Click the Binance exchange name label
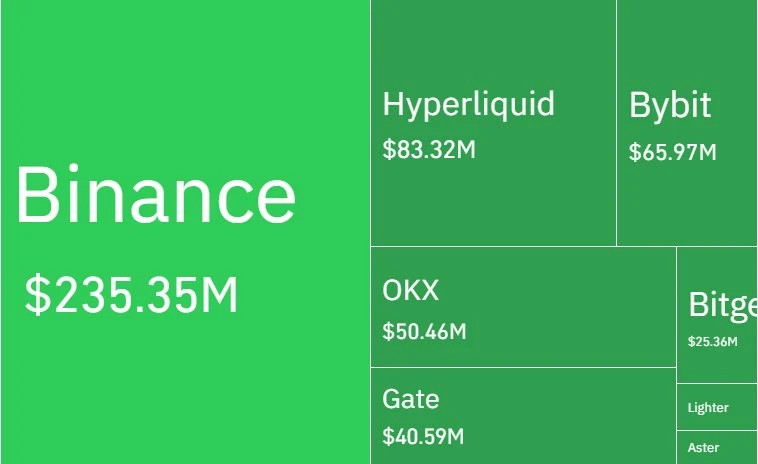The width and height of the screenshot is (758, 464). [156, 194]
